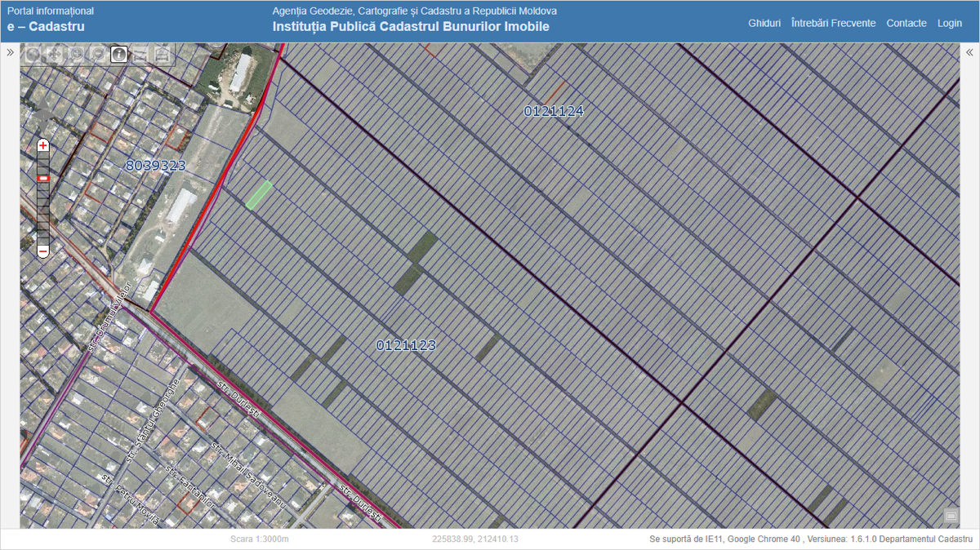Activate the parcel info (i) tool
Screen dimensions: 980x550
119,55
